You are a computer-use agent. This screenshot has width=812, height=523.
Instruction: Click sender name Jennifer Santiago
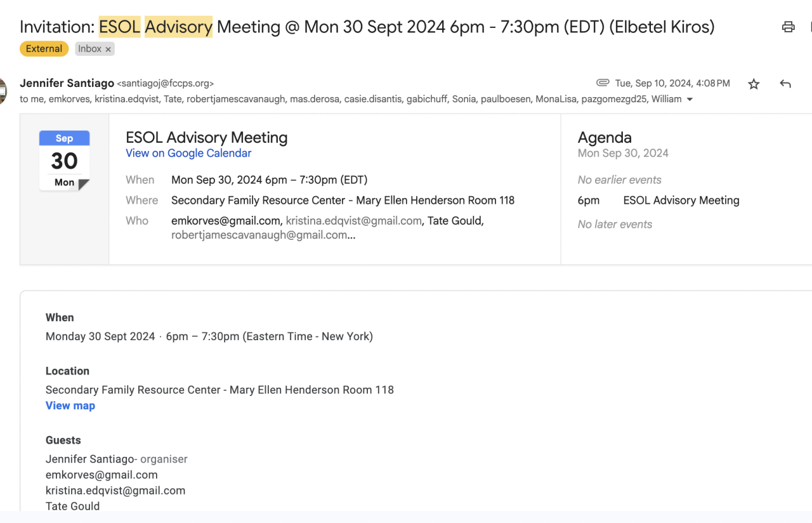[x=67, y=83]
